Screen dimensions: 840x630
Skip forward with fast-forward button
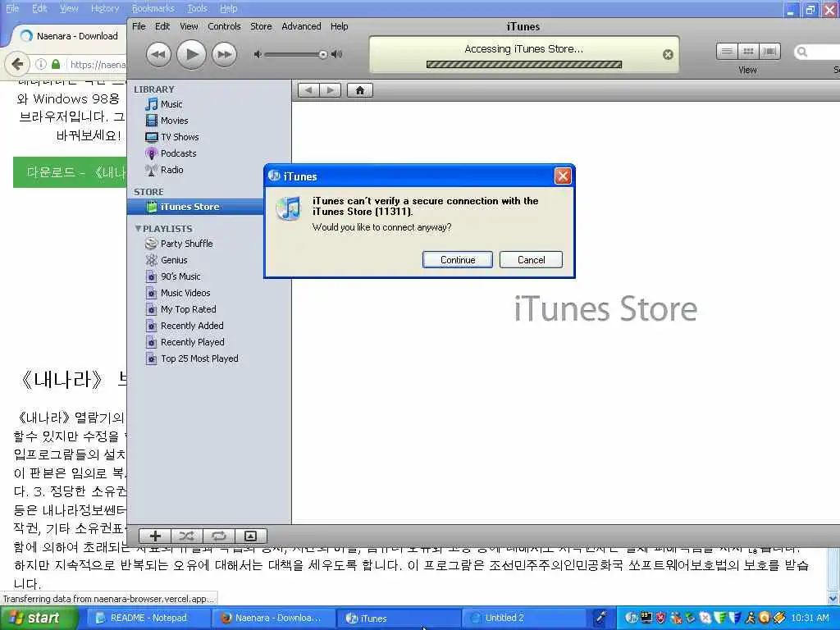[x=224, y=54]
